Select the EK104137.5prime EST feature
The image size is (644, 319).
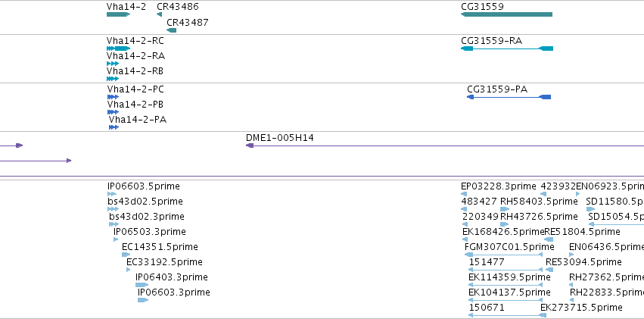pyautogui.click(x=506, y=300)
